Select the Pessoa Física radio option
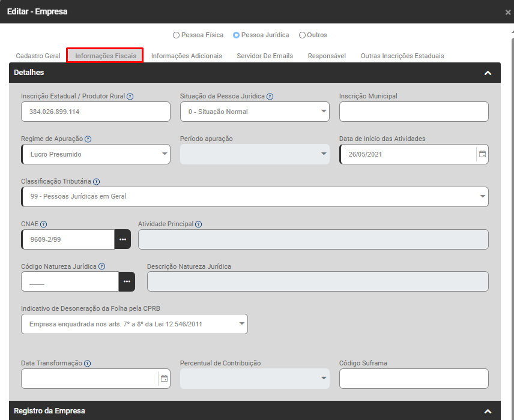Image resolution: width=514 pixels, height=420 pixels. tap(176, 35)
